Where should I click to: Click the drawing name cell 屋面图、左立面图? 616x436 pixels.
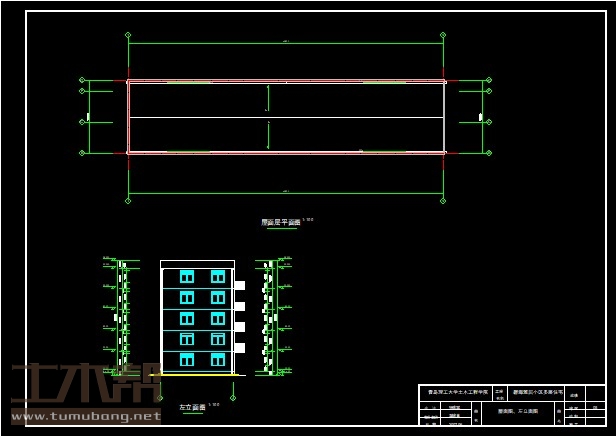pos(517,411)
